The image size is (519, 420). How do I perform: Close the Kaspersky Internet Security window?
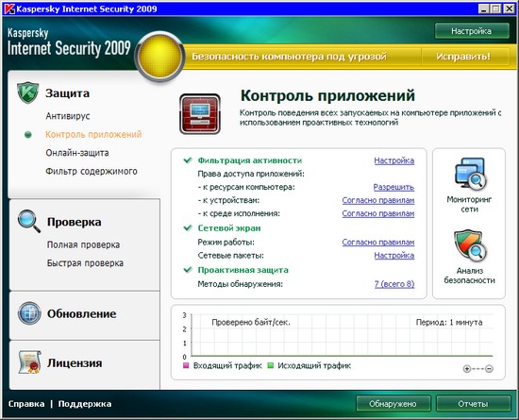[x=509, y=8]
